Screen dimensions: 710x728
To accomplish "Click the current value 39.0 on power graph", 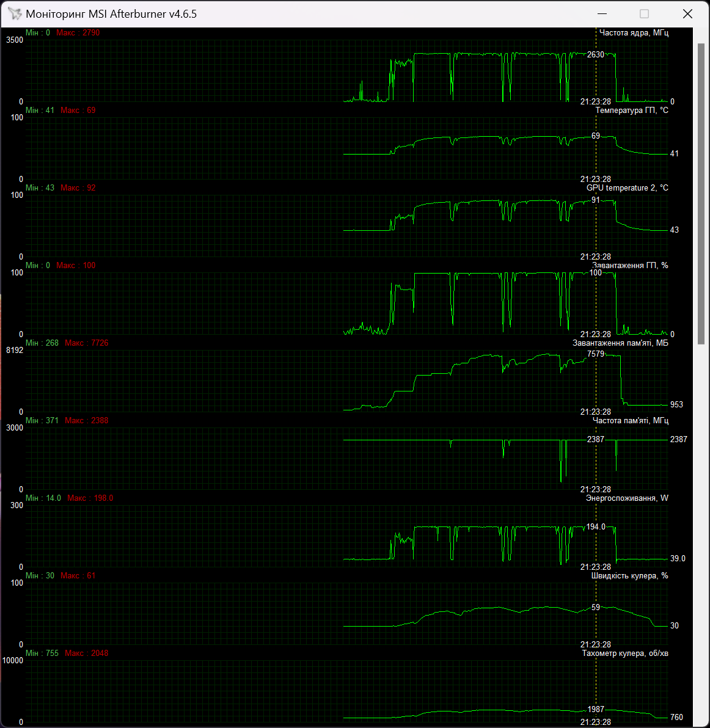I will coord(678,558).
